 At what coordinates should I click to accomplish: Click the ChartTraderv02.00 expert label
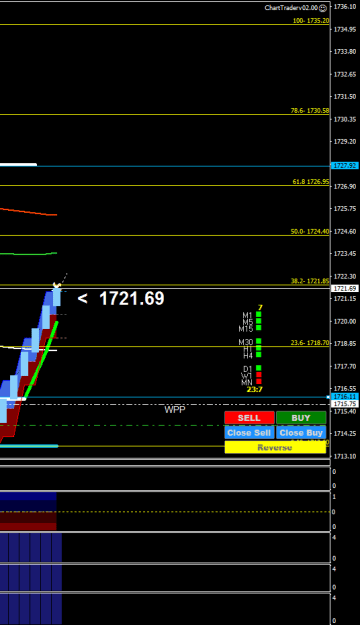(x=291, y=8)
